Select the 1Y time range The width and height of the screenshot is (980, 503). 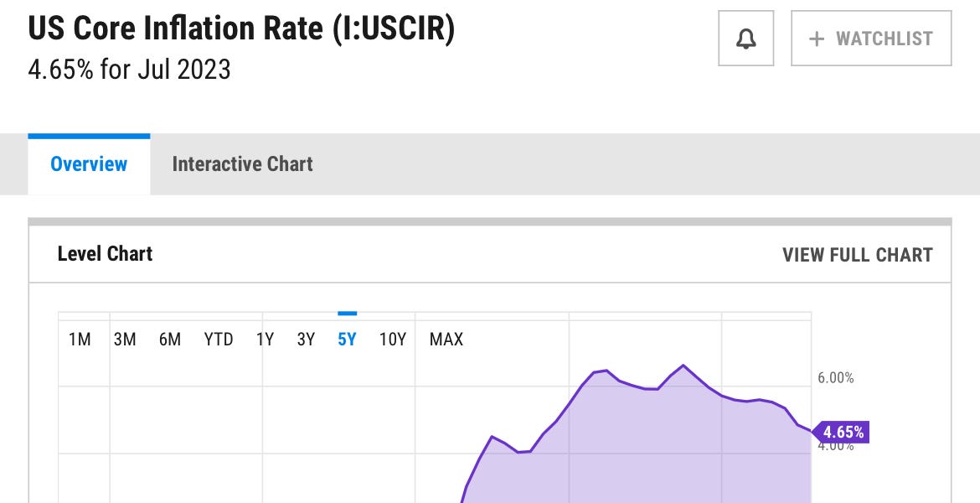point(265,340)
